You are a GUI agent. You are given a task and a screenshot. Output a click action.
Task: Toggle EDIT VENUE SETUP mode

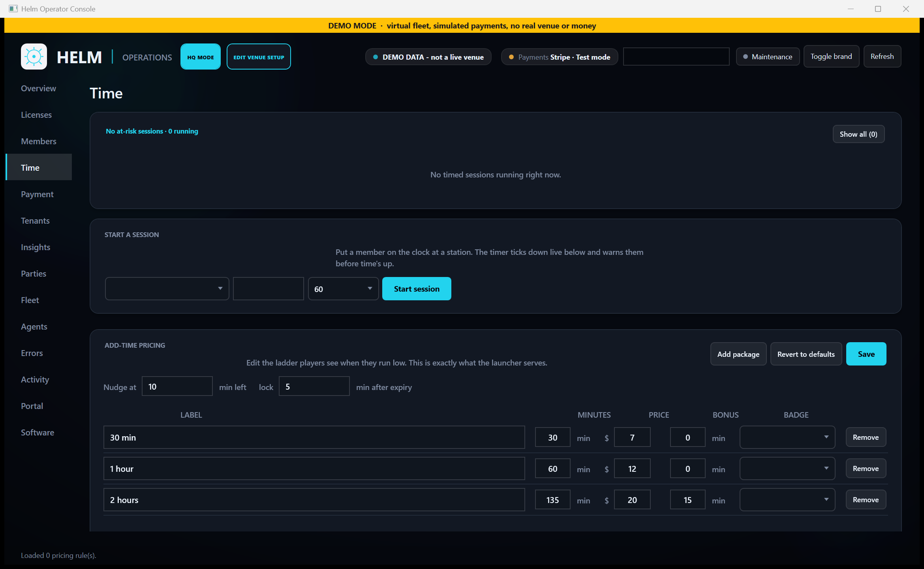pos(259,57)
